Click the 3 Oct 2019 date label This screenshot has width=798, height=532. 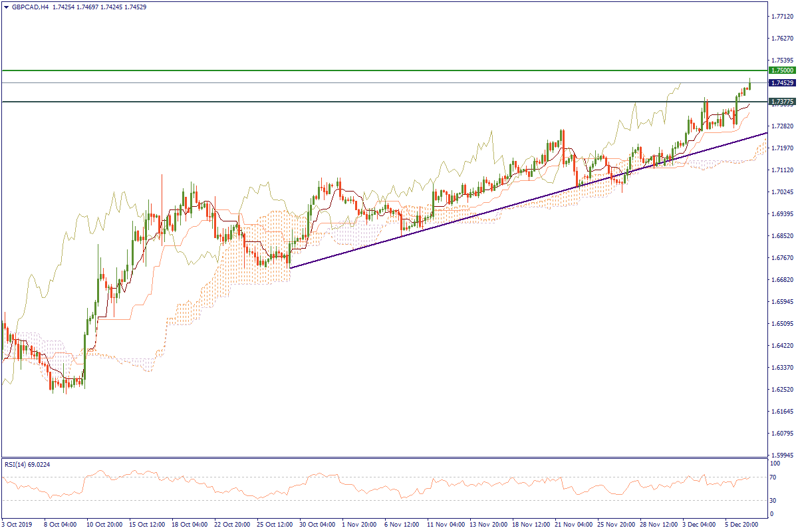point(18,525)
